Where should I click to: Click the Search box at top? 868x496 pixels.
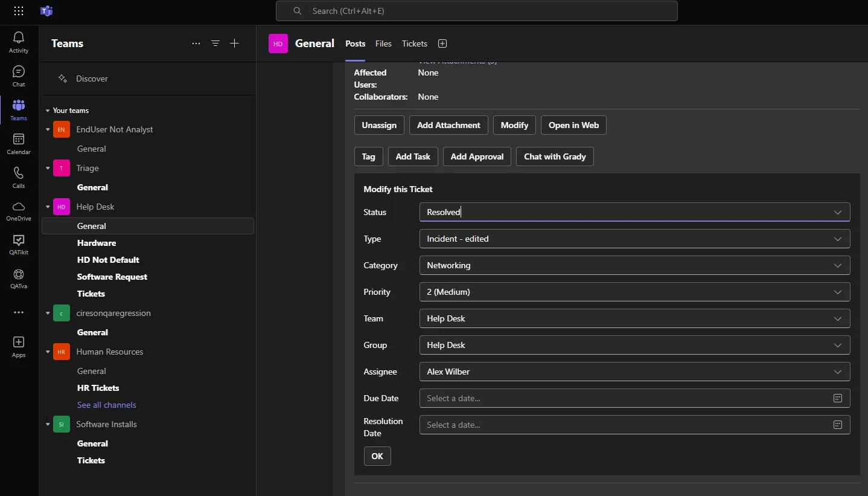477,11
